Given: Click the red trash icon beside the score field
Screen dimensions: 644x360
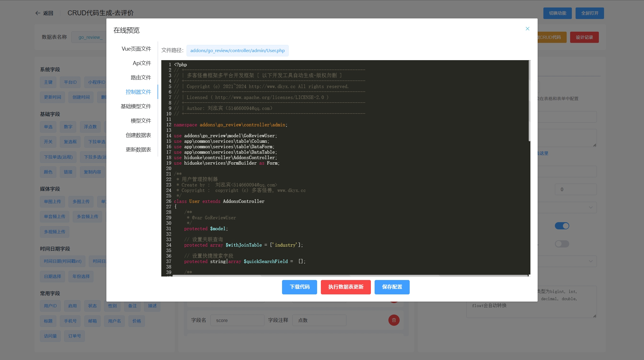Looking at the screenshot, I should coord(394,320).
